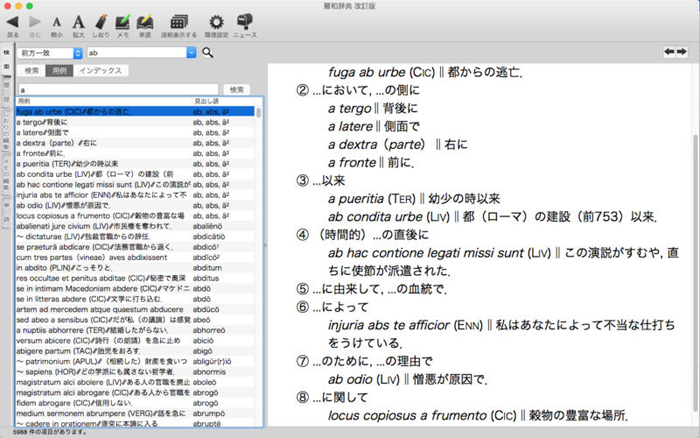Click the 拡大 enlarge text icon
Screen dimensions: 700x438
point(77,20)
